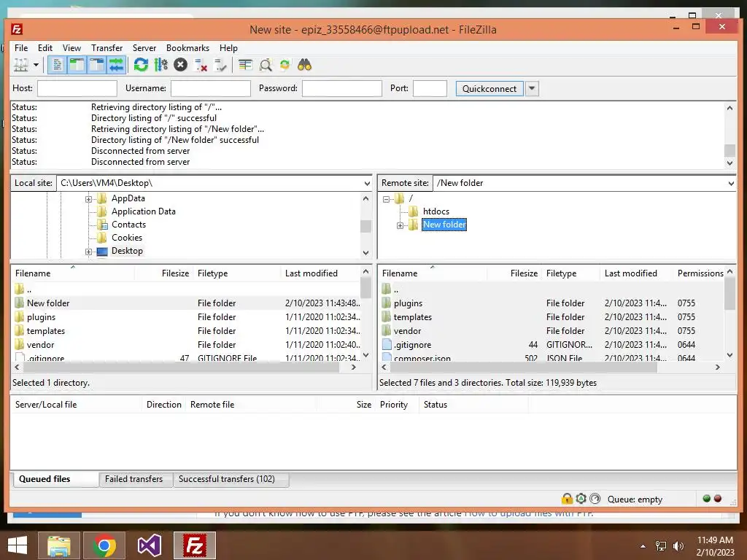This screenshot has height=560, width=747.
Task: Click the speed limits status icon
Action: click(x=595, y=499)
